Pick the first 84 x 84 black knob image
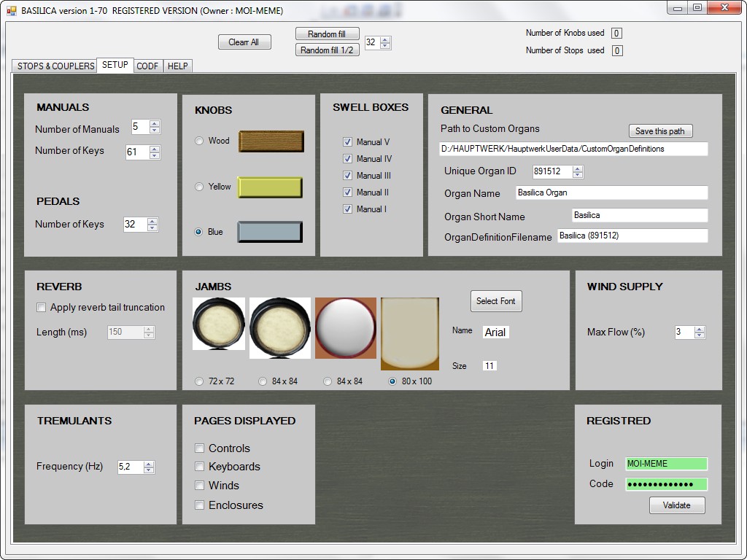Image resolution: width=747 pixels, height=560 pixels. pyautogui.click(x=280, y=328)
